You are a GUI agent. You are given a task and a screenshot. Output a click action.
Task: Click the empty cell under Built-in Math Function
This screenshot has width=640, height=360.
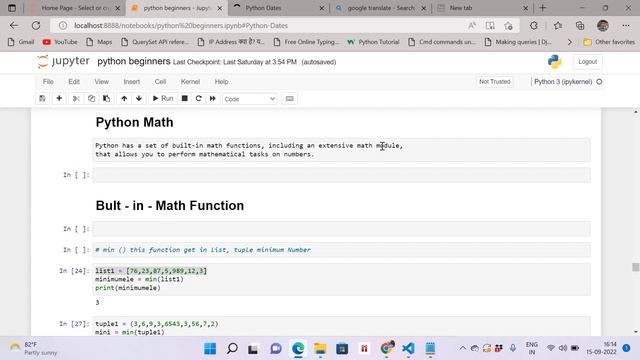(x=341, y=229)
